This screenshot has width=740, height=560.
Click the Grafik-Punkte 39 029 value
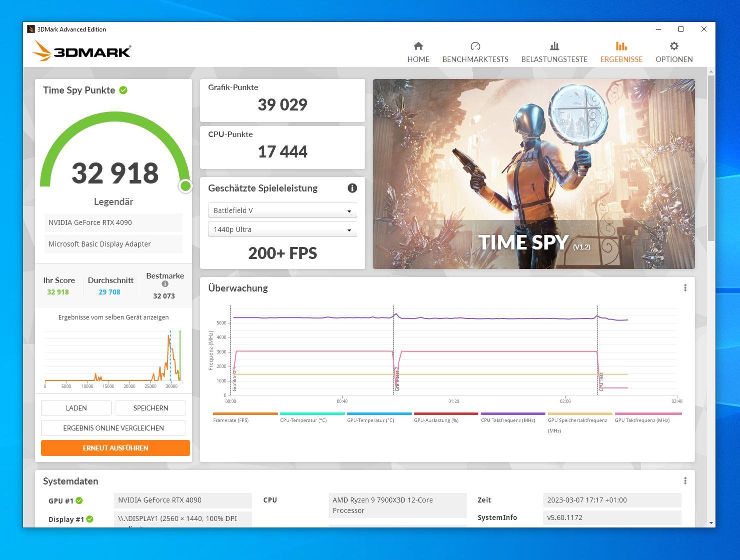282,105
